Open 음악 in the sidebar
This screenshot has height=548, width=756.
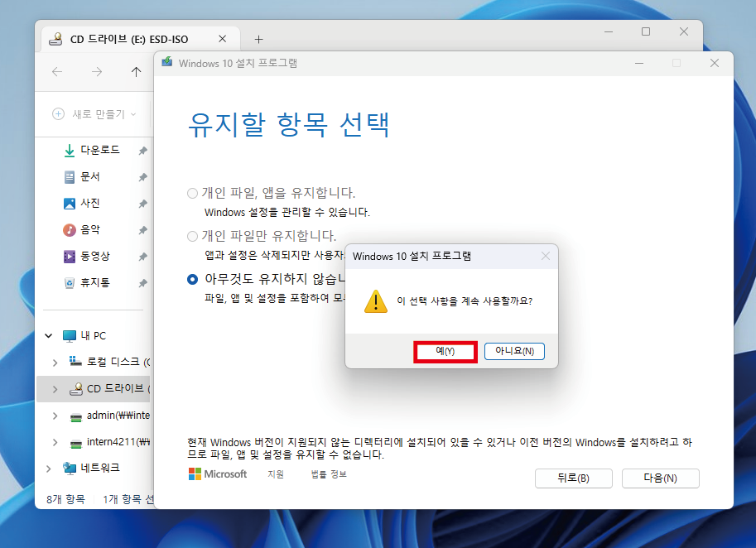click(82, 230)
